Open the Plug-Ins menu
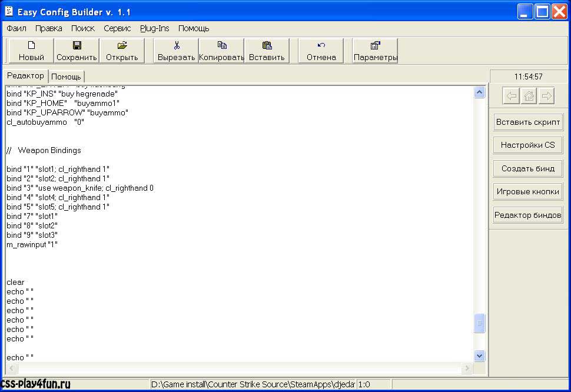The image size is (571, 392). pos(154,28)
